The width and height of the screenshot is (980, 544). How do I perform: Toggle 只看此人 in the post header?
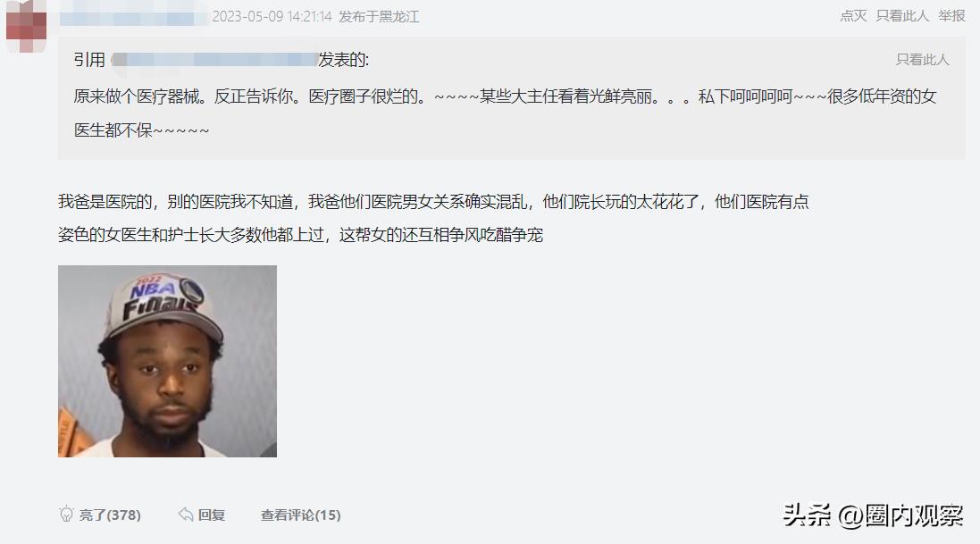pos(902,16)
